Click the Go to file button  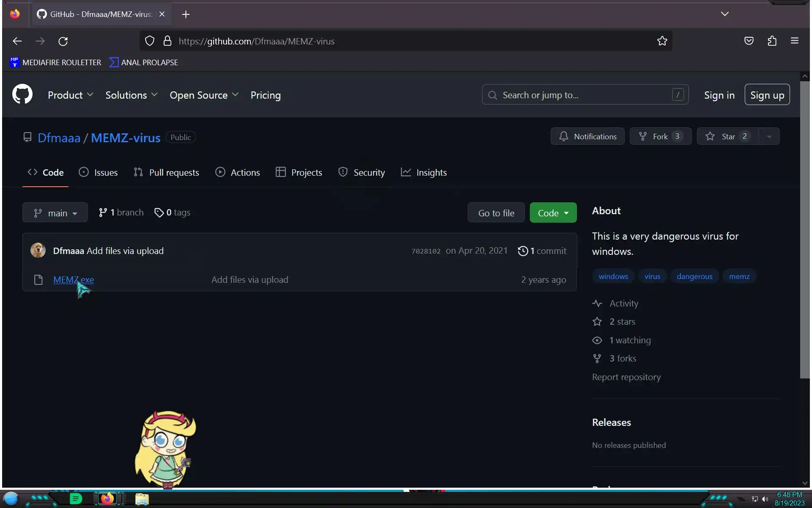(496, 213)
